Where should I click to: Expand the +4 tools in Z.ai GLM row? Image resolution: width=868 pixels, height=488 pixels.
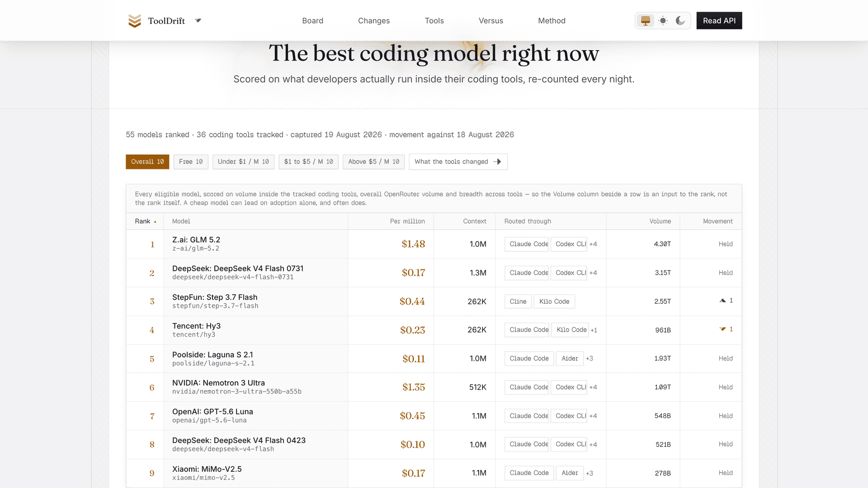point(593,244)
